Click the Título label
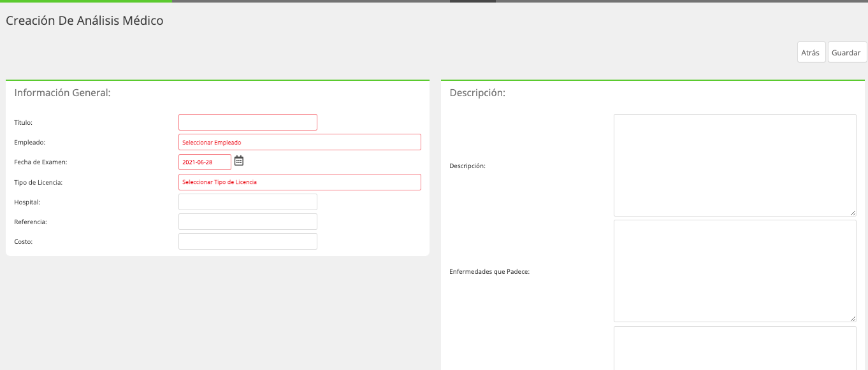The width and height of the screenshot is (868, 370). (23, 122)
